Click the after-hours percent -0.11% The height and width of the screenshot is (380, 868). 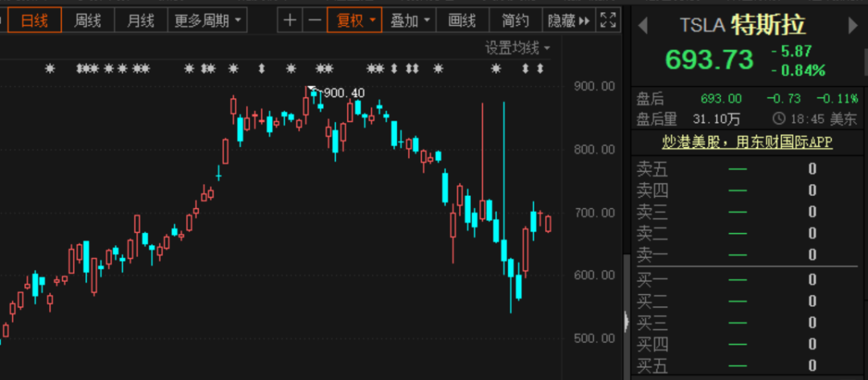pos(837,99)
